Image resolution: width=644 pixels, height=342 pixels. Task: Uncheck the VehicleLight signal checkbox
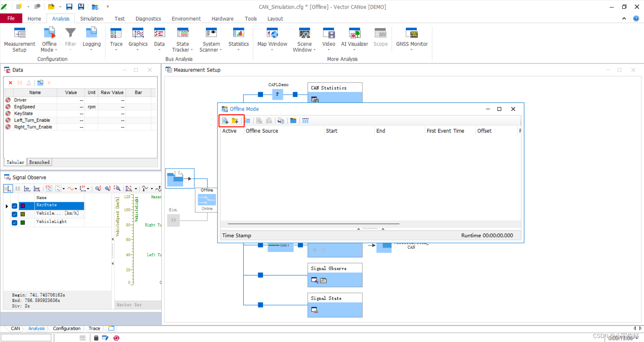[x=14, y=222]
